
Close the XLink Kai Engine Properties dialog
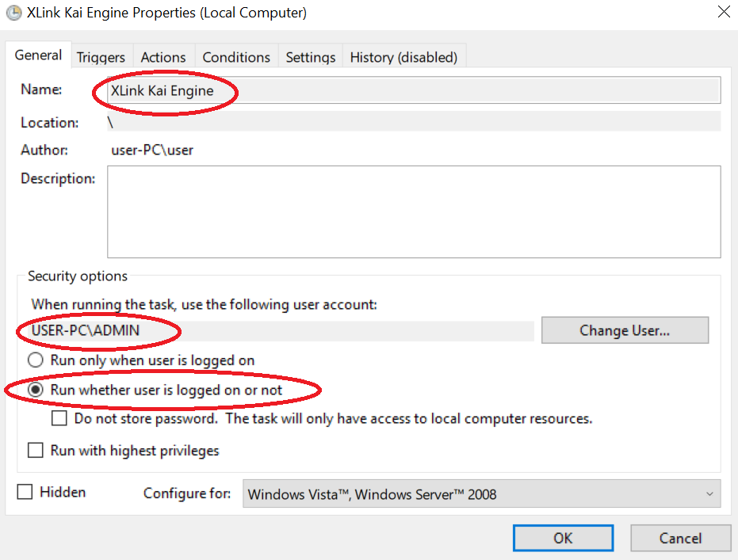coord(724,12)
